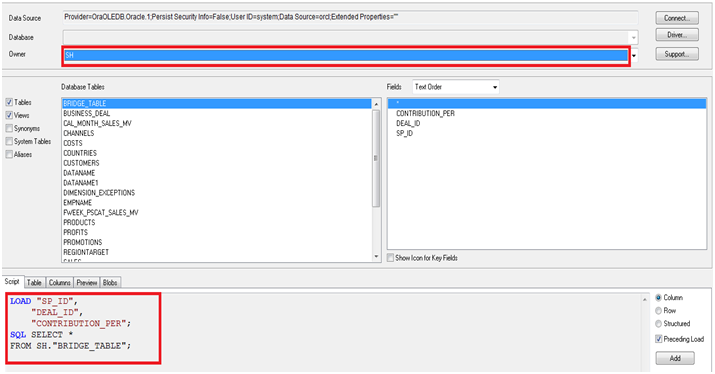715x374 pixels.
Task: Select PROMOTIONS table
Action: click(x=217, y=242)
